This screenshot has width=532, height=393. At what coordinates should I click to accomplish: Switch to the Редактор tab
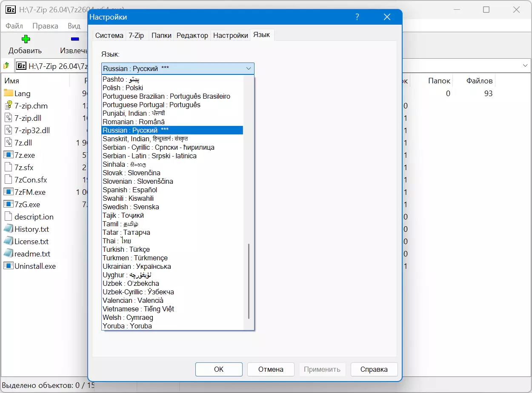tap(192, 36)
